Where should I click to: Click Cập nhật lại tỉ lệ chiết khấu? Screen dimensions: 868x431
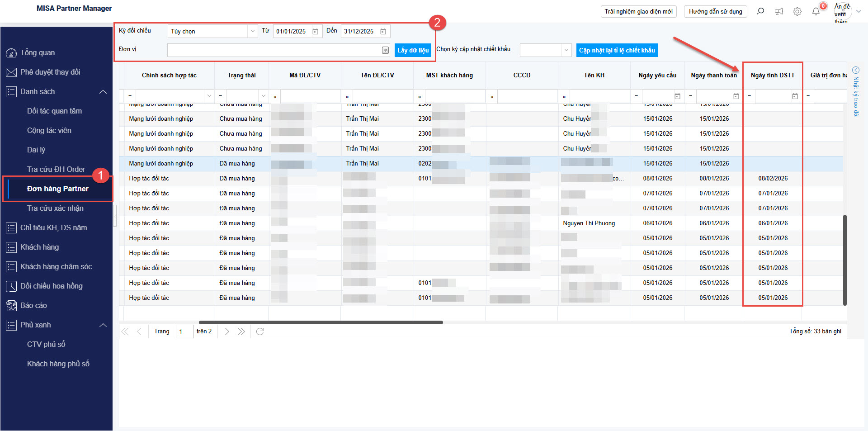pyautogui.click(x=617, y=50)
